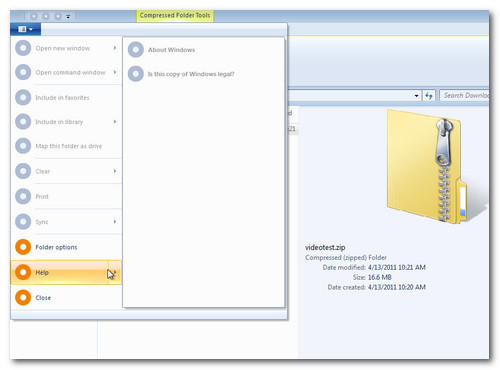500x370 pixels.
Task: Expand Open command window submenu arrow
Action: (115, 72)
